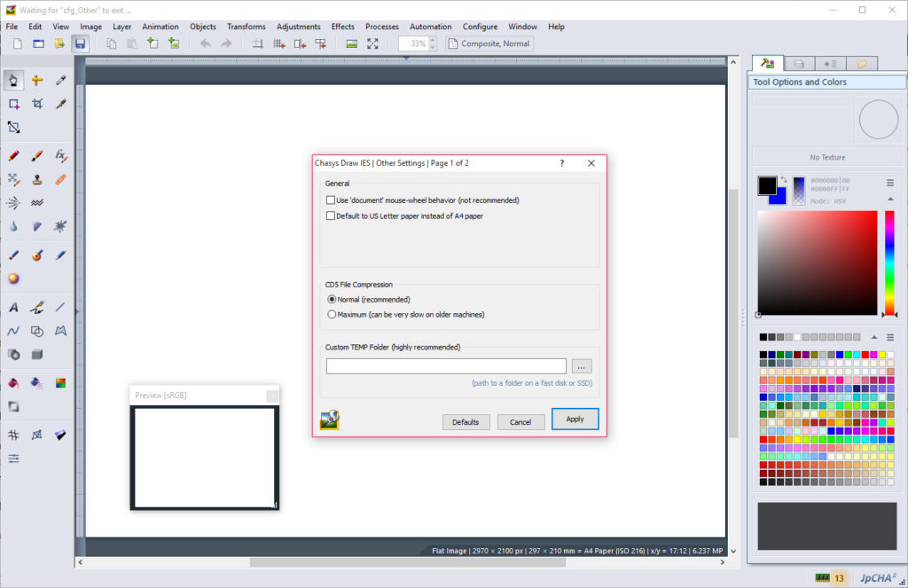Select the orange sphere tool
The width and height of the screenshot is (908, 588).
click(13, 278)
